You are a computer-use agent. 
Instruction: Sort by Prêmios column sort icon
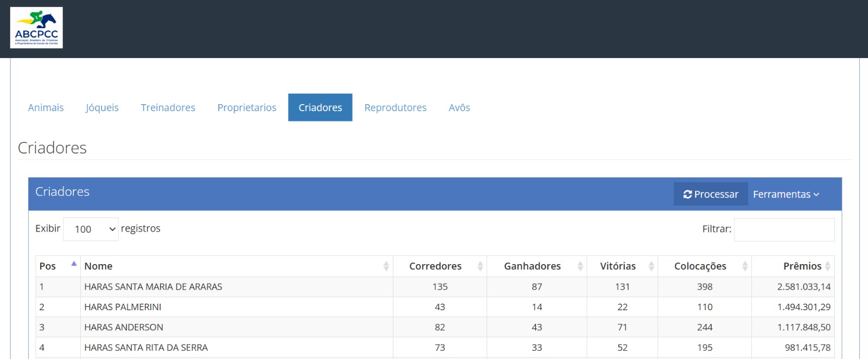[x=827, y=266]
